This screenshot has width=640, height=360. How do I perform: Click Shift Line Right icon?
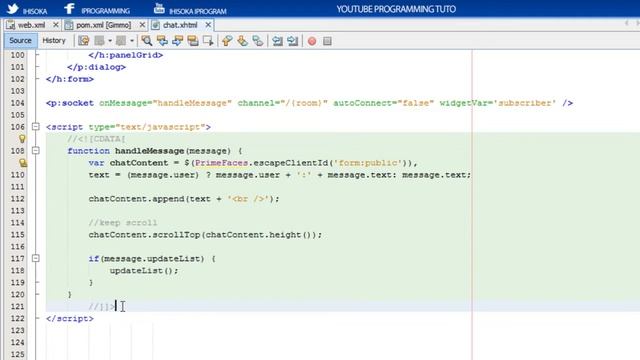(x=293, y=41)
